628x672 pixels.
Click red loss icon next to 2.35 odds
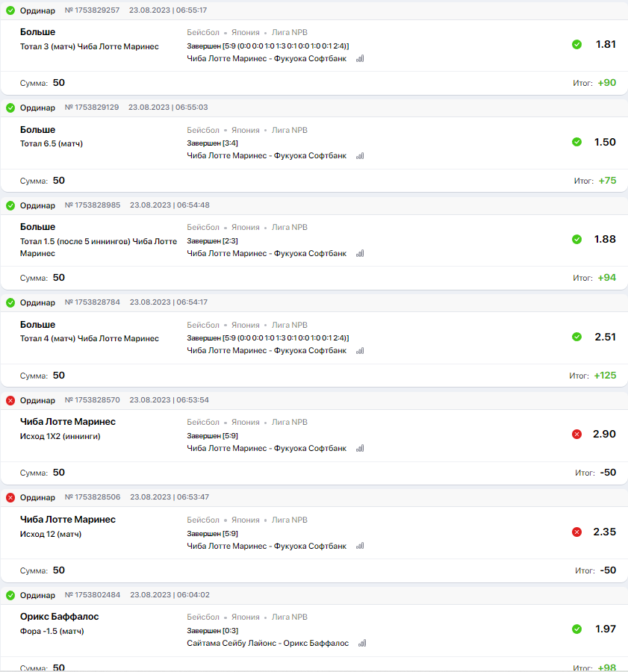577,532
